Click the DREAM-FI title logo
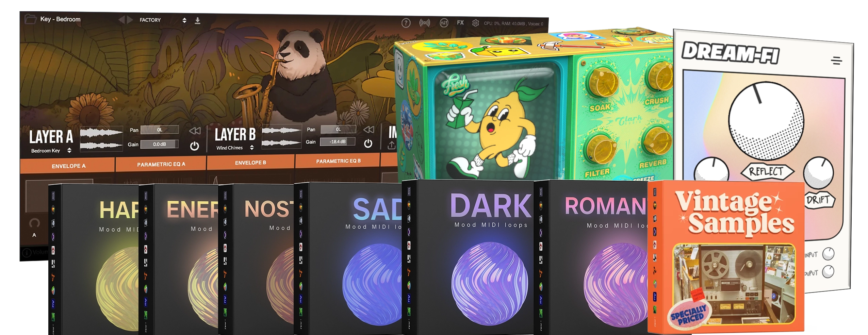Image resolution: width=868 pixels, height=335 pixels. 730,53
